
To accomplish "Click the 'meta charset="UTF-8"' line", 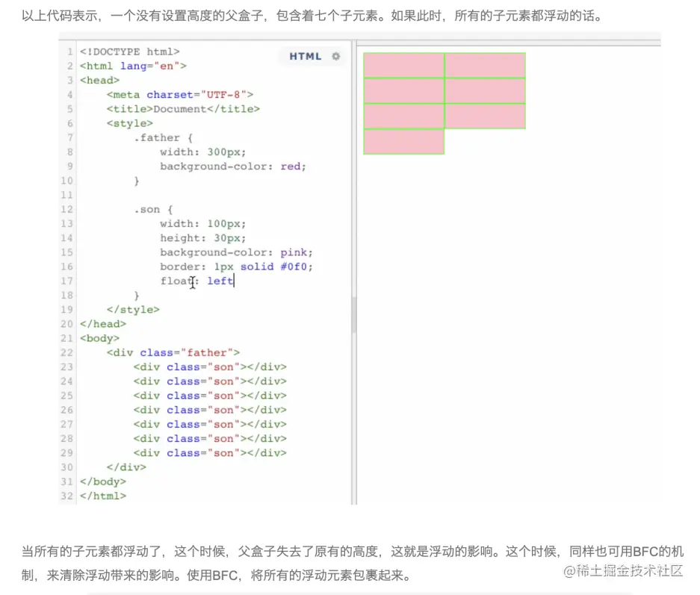I will coord(180,95).
